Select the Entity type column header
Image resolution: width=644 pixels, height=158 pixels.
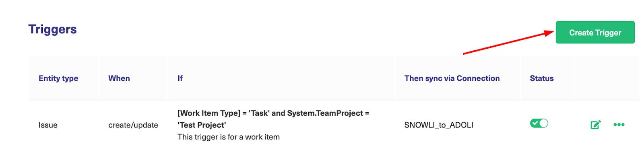(x=58, y=78)
